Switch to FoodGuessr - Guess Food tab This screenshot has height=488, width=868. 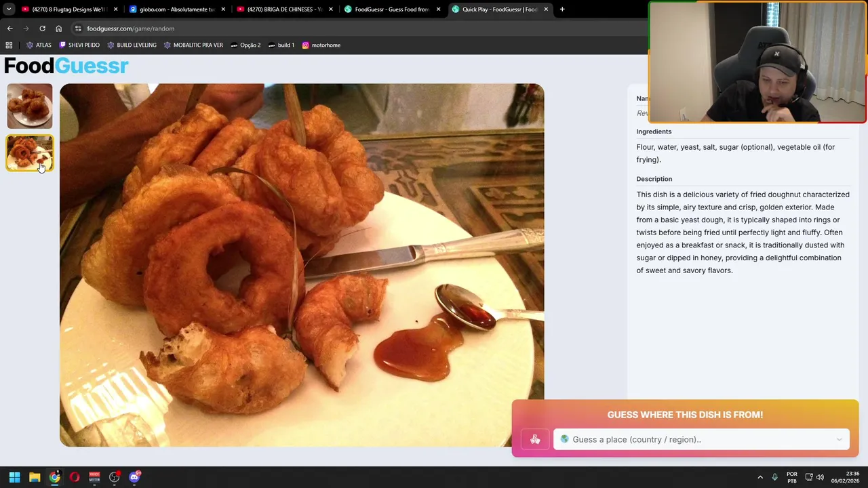click(x=392, y=9)
